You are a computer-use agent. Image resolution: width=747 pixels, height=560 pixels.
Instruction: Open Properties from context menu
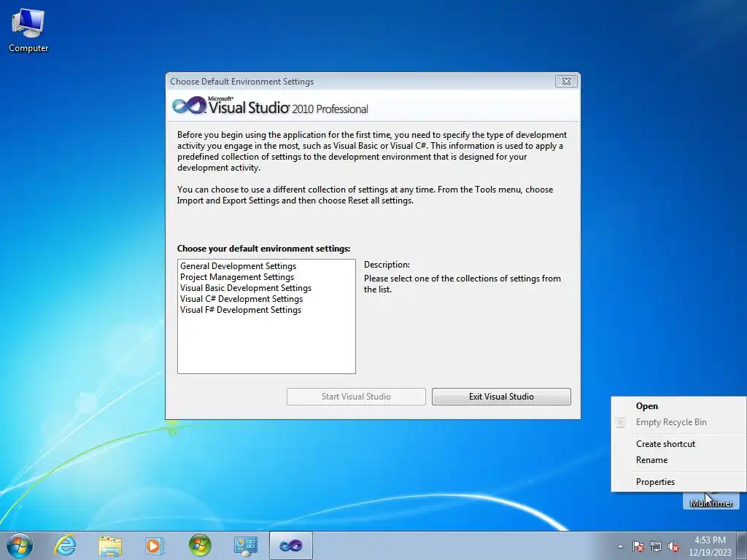pyautogui.click(x=679, y=482)
